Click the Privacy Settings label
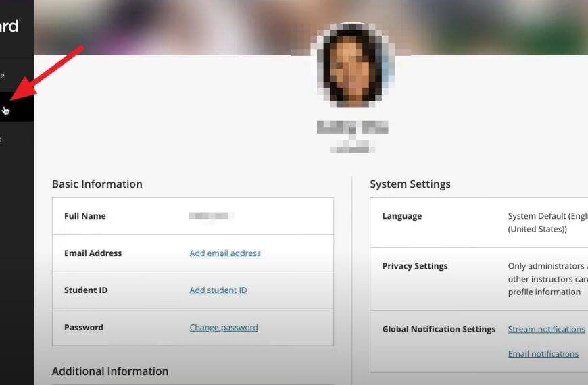This screenshot has width=588, height=385. (x=415, y=266)
